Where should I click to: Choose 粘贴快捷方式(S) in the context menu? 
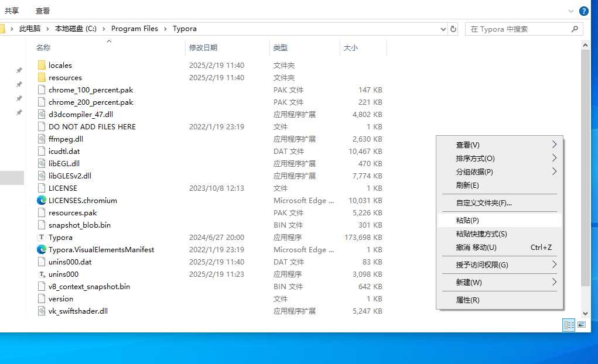[499, 234]
